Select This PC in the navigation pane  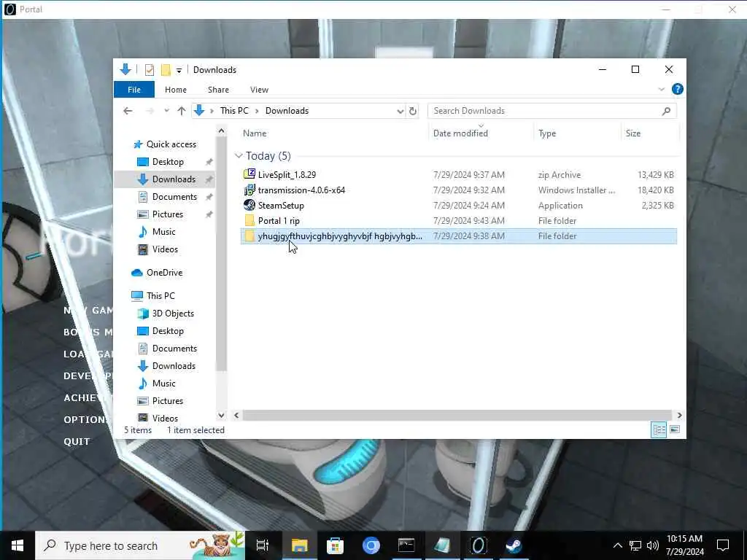pyautogui.click(x=153, y=296)
